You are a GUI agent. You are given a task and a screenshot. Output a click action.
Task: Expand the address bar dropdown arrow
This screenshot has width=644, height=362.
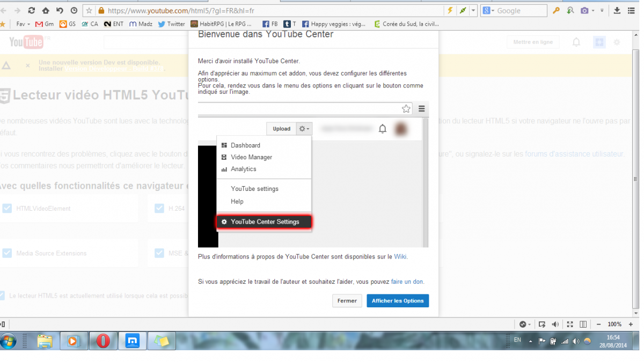[x=474, y=11]
